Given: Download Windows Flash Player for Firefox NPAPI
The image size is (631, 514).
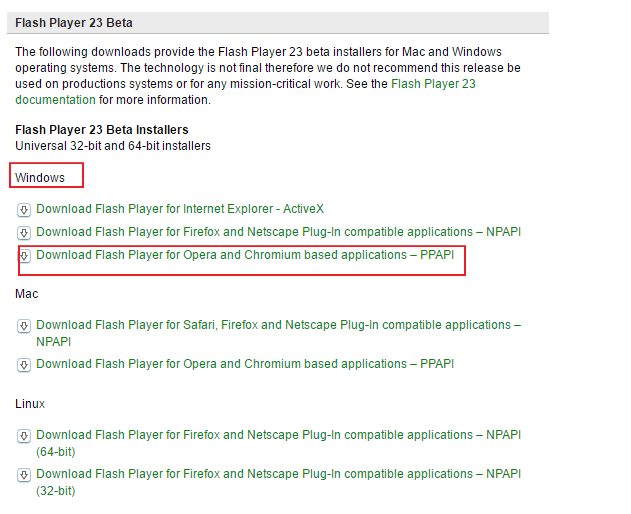Looking at the screenshot, I should [x=278, y=232].
